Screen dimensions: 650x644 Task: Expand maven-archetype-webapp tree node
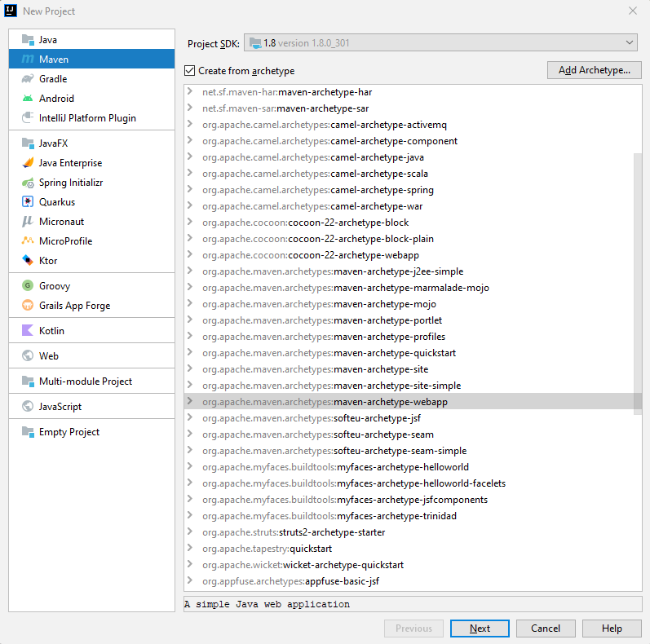pos(190,401)
